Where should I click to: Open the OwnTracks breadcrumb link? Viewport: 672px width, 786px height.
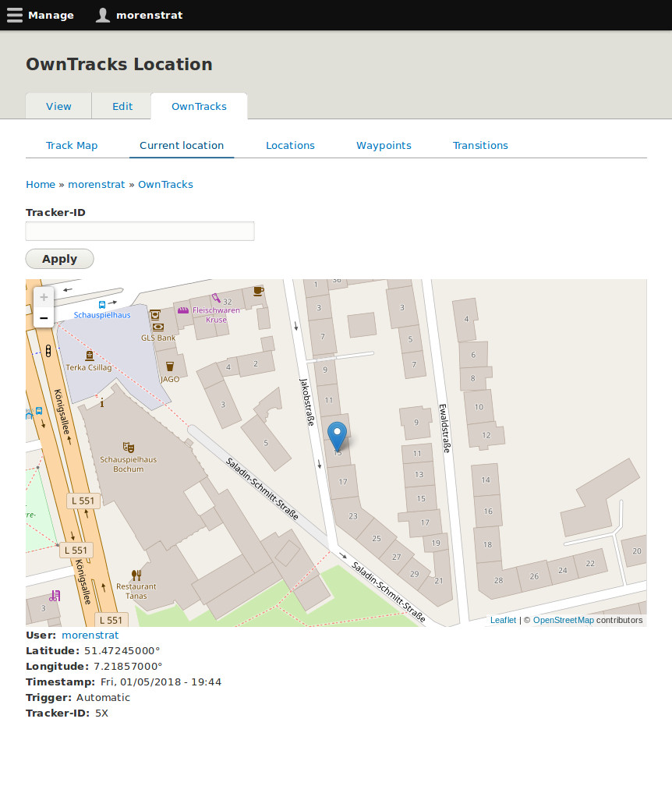(x=165, y=185)
